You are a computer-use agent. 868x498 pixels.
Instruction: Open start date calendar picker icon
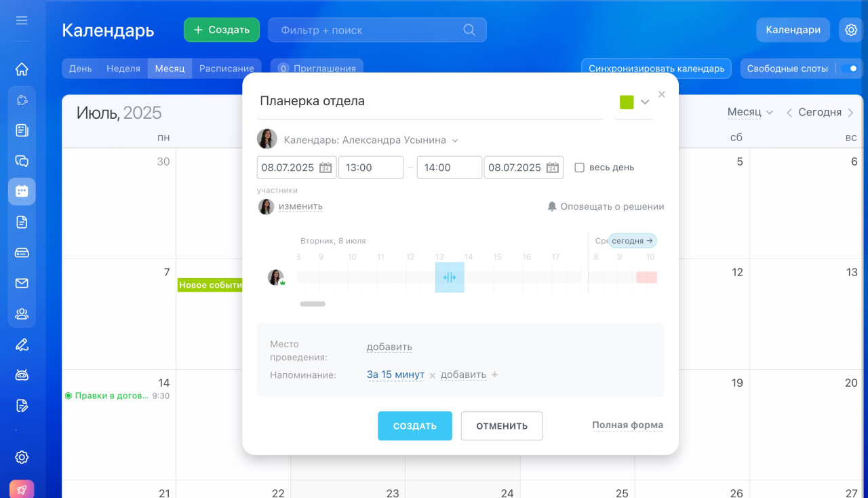click(x=325, y=168)
